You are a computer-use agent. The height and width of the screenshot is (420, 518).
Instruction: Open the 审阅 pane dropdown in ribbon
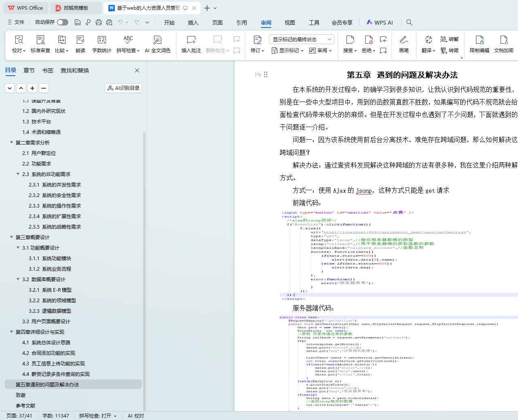[x=321, y=51]
